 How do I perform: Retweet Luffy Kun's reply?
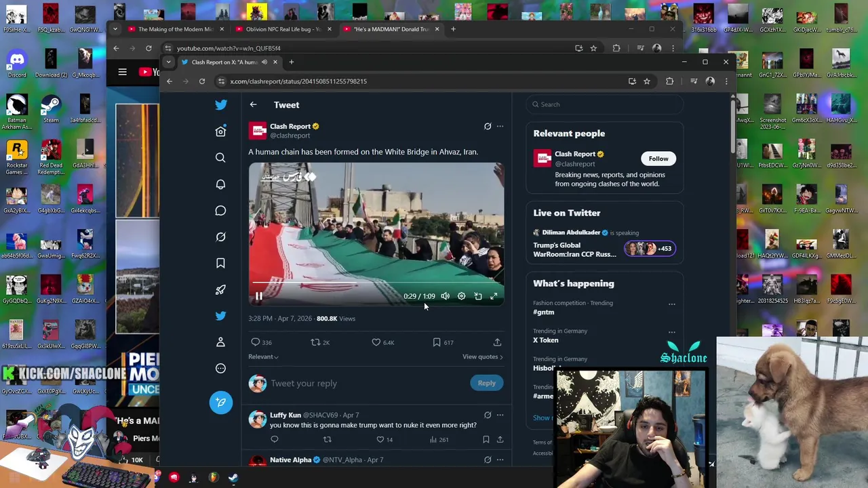(x=328, y=440)
